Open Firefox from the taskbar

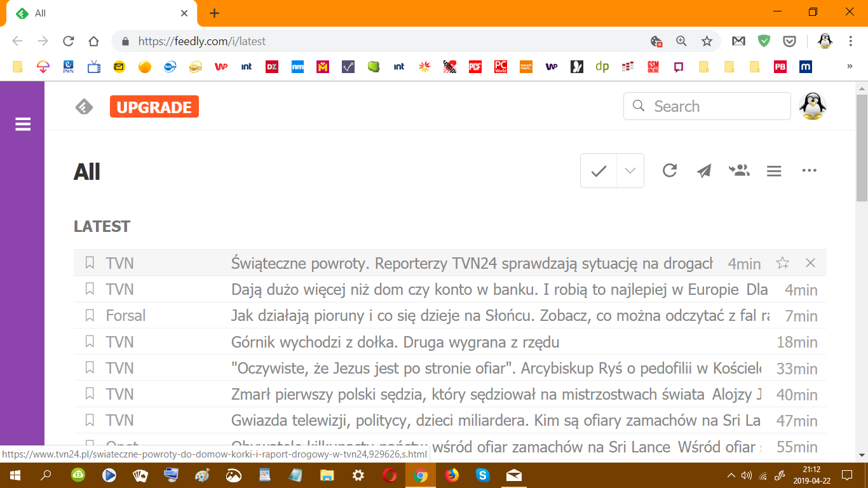point(452,475)
